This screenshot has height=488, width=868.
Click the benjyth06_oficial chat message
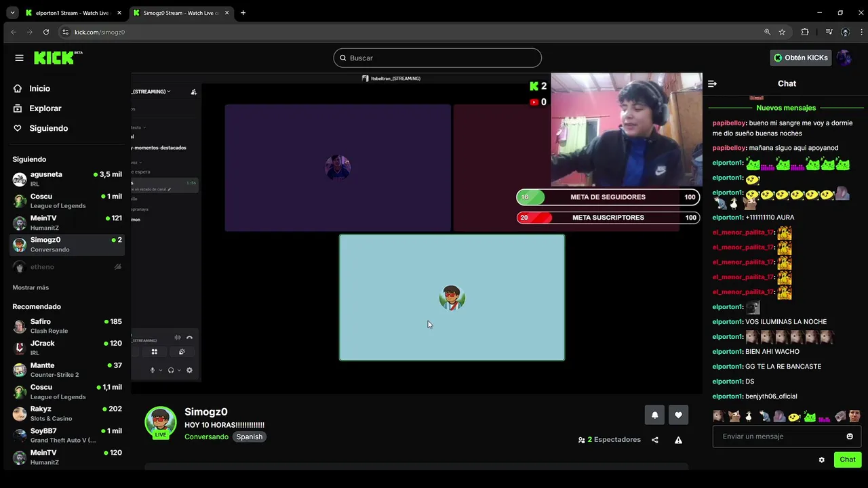pyautogui.click(x=771, y=396)
